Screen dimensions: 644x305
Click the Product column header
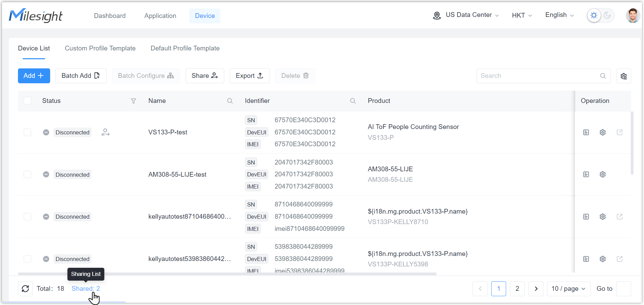coord(379,101)
